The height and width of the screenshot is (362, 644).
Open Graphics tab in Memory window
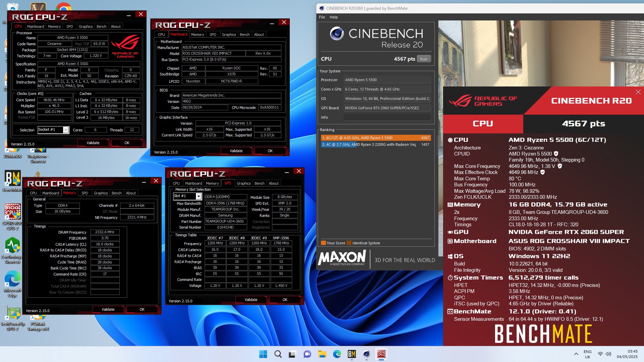(x=101, y=193)
